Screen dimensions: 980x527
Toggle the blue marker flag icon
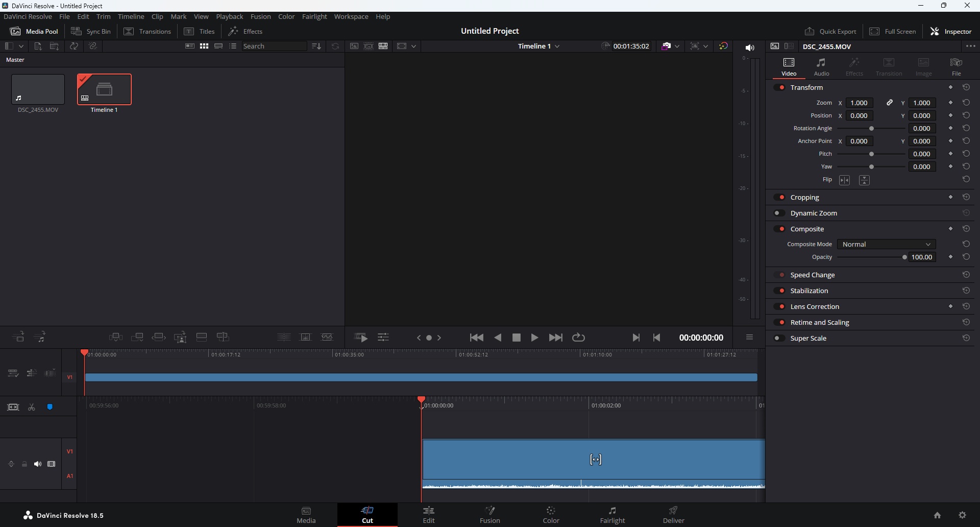pyautogui.click(x=50, y=407)
